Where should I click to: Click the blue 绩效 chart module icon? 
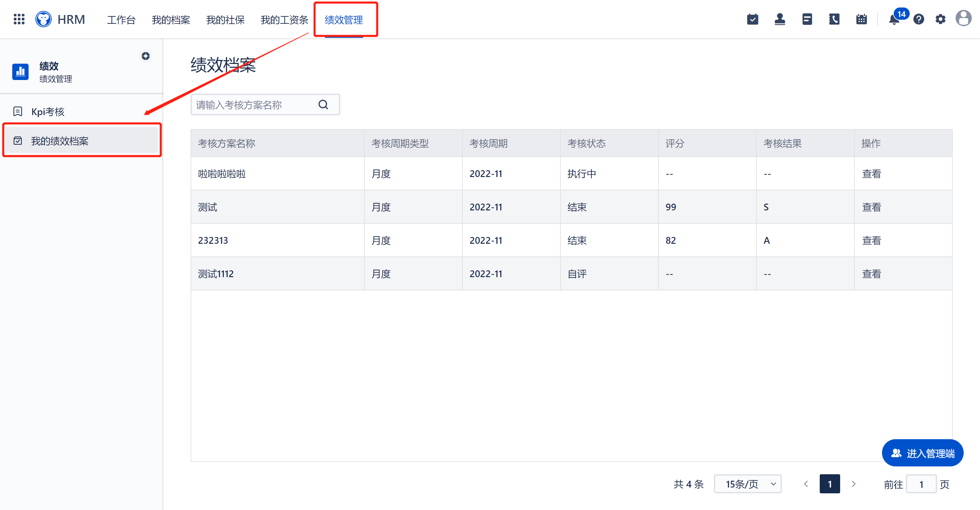20,71
